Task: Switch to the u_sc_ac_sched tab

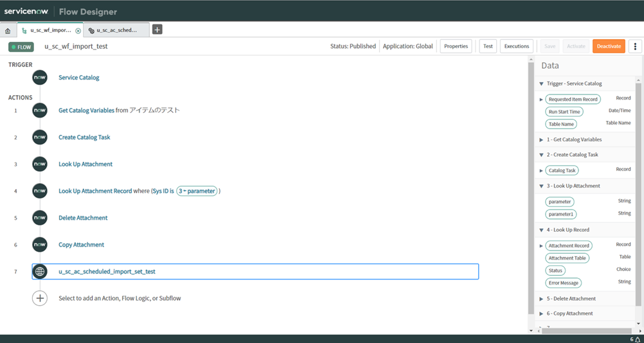Action: tap(116, 31)
